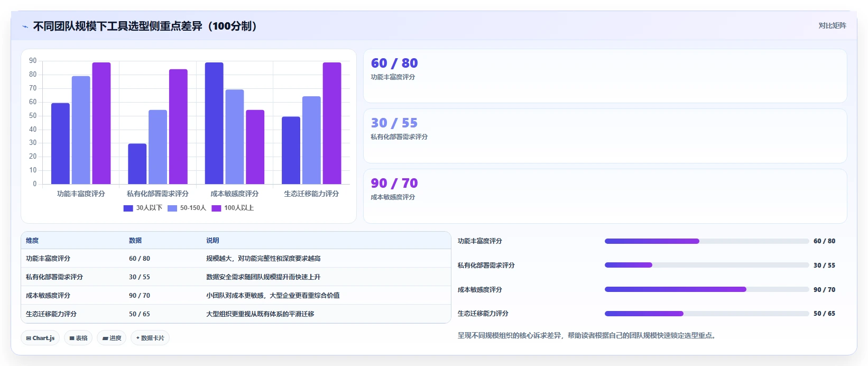The image size is (868, 366).
Task: Select the 生态迁移能力评分 table row label
Action: click(x=51, y=314)
